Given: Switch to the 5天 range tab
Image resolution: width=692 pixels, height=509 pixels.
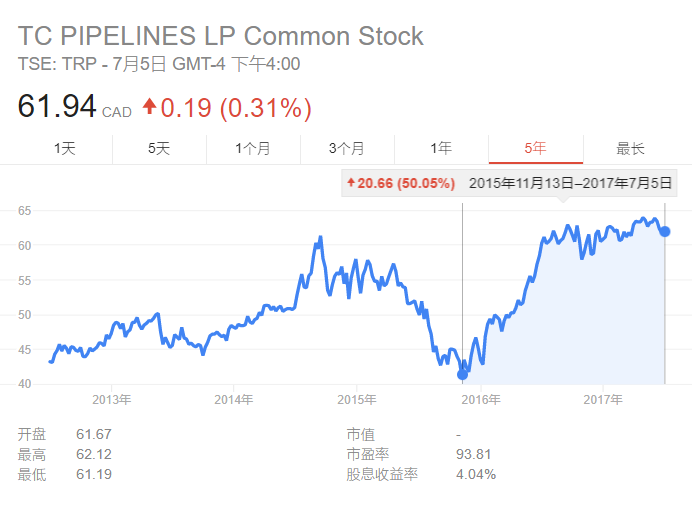Looking at the screenshot, I should point(159,149).
